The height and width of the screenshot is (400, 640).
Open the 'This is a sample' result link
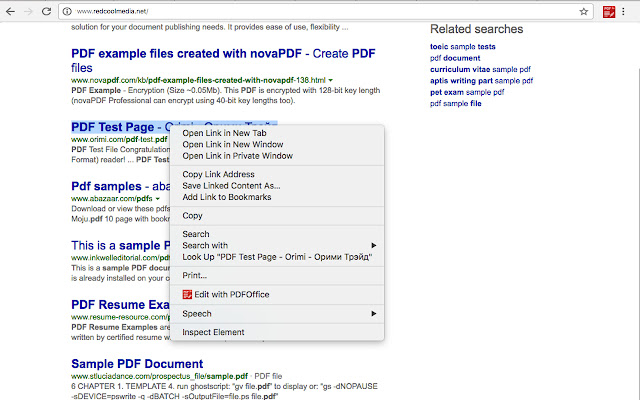(120, 245)
